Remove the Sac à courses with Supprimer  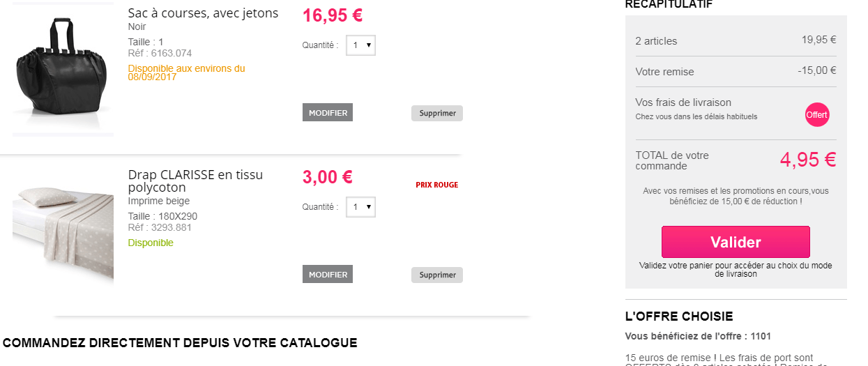click(x=437, y=113)
